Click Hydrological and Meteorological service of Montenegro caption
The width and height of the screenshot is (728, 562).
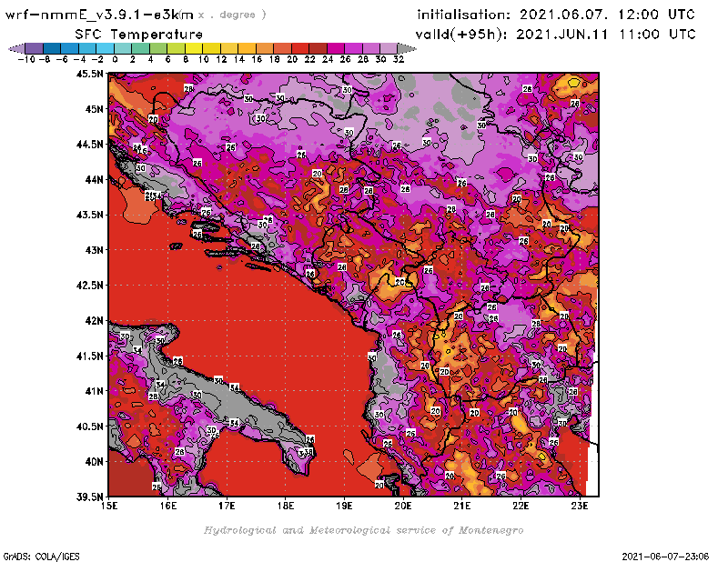[x=363, y=530]
